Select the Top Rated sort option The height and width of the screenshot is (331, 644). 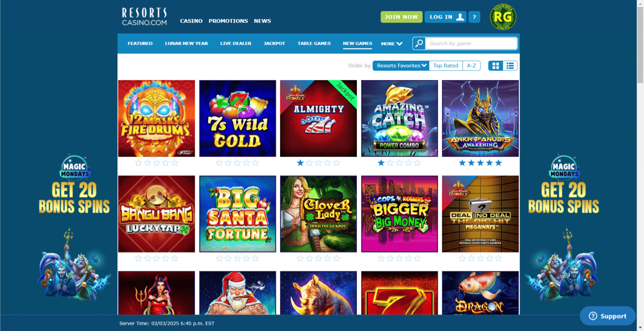click(x=446, y=66)
